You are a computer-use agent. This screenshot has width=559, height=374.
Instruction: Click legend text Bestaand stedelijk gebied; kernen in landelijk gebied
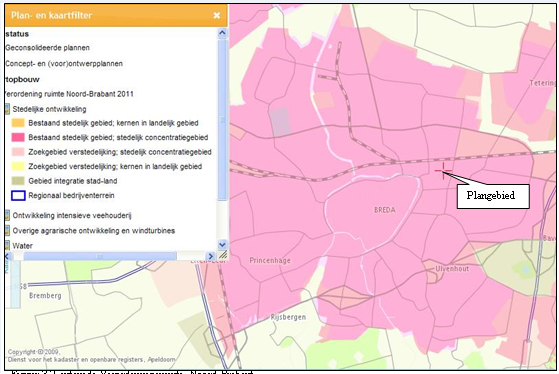pyautogui.click(x=113, y=123)
